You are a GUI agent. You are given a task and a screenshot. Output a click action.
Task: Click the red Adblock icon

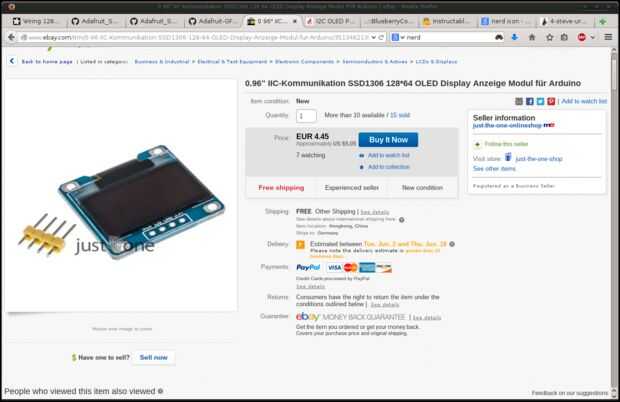581,37
